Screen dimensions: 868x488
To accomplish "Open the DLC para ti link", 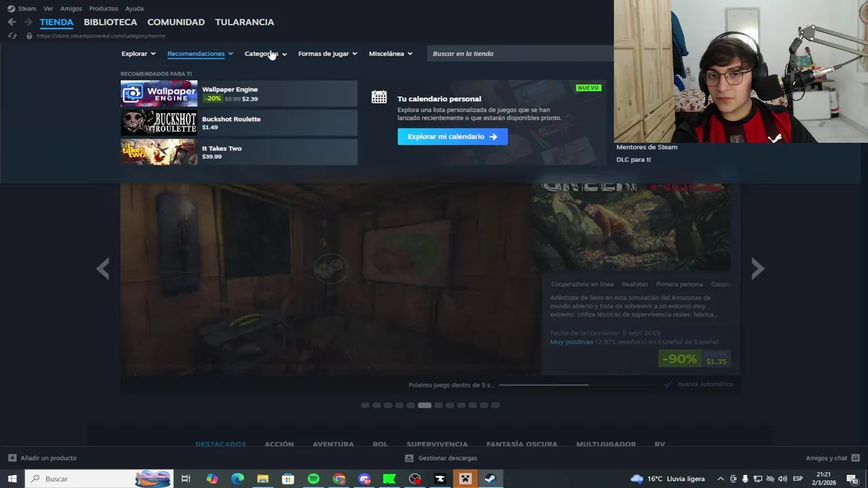I will coord(633,159).
